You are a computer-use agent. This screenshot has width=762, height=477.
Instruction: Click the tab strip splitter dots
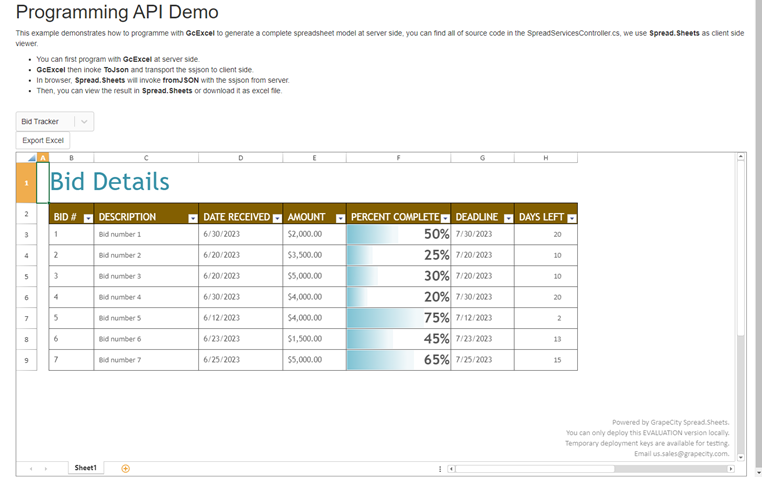click(440, 469)
